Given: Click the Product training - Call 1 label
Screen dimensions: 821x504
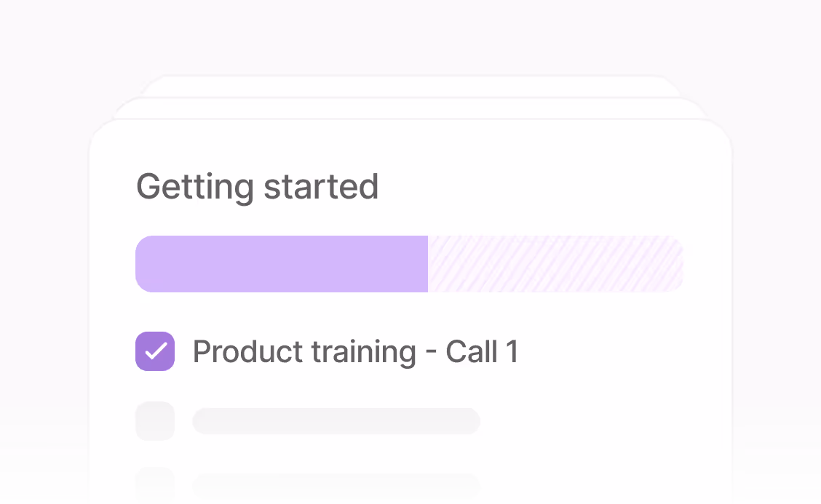Looking at the screenshot, I should 355,351.
